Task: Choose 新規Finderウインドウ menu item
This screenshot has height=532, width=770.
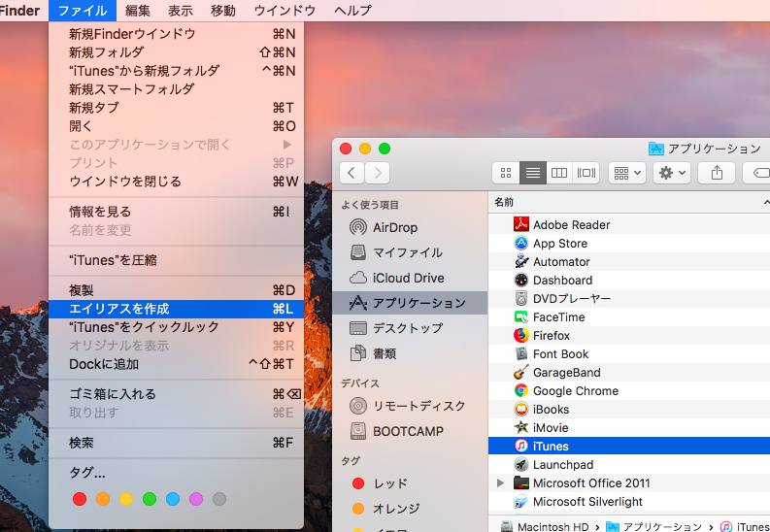Action: 177,34
